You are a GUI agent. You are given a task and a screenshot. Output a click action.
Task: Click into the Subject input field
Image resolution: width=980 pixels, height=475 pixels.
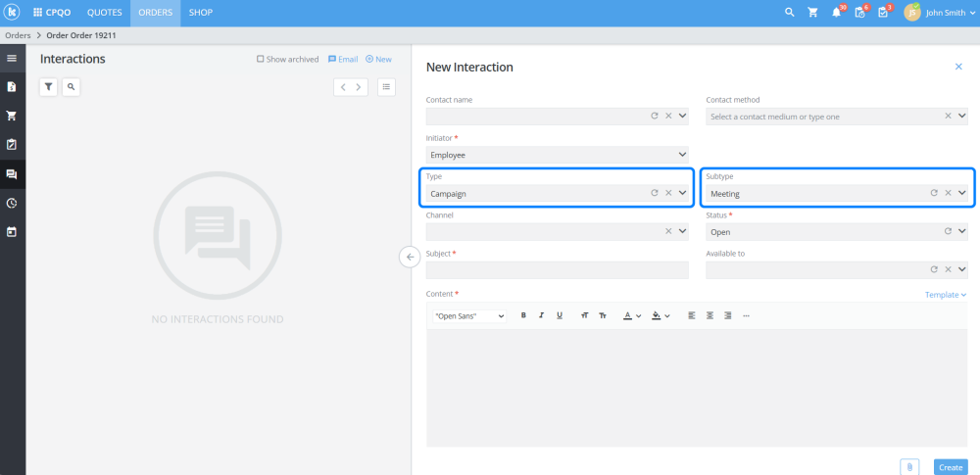coord(558,270)
